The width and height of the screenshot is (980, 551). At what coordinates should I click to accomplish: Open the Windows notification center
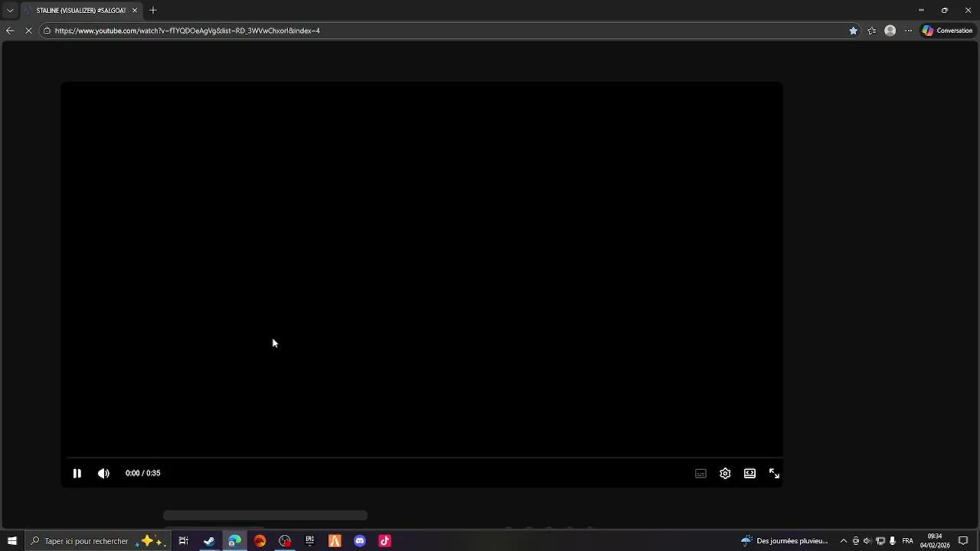pyautogui.click(x=963, y=541)
